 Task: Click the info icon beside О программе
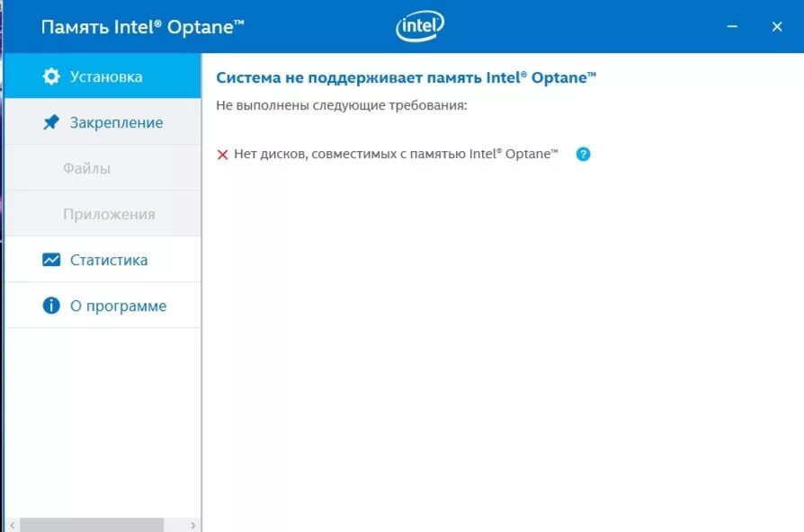[x=51, y=306]
